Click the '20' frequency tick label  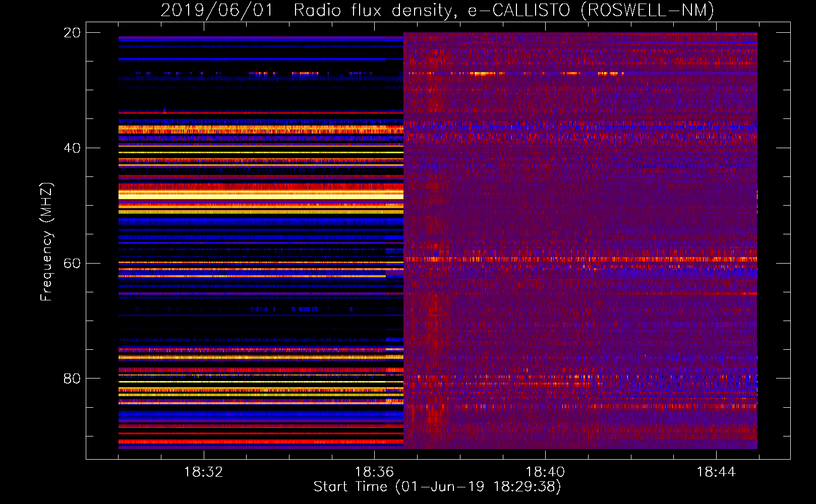click(x=72, y=33)
